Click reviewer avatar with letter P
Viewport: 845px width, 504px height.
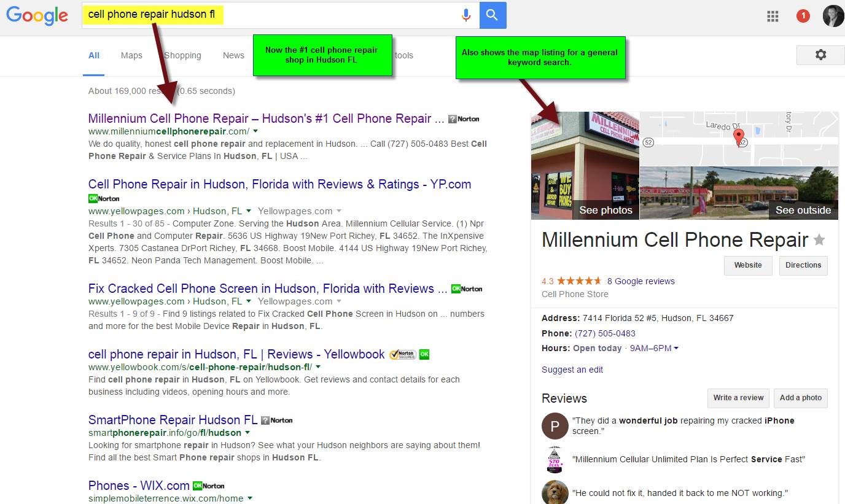(555, 426)
